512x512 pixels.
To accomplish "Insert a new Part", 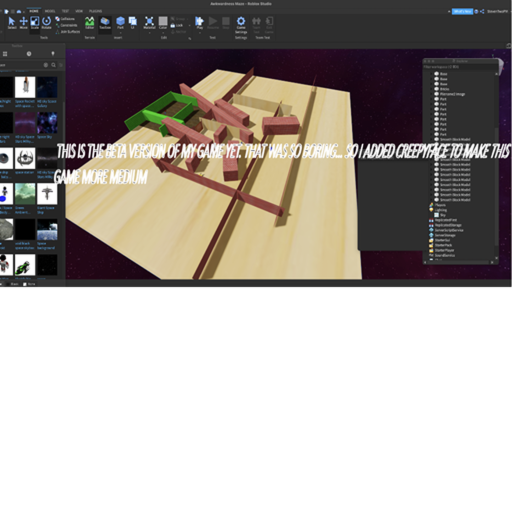I will (x=120, y=23).
